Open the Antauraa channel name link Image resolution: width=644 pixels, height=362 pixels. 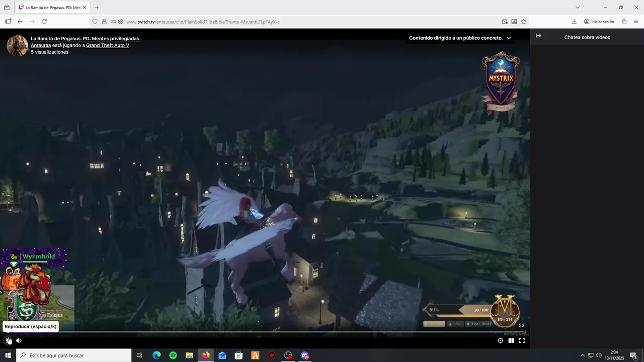tap(41, 45)
